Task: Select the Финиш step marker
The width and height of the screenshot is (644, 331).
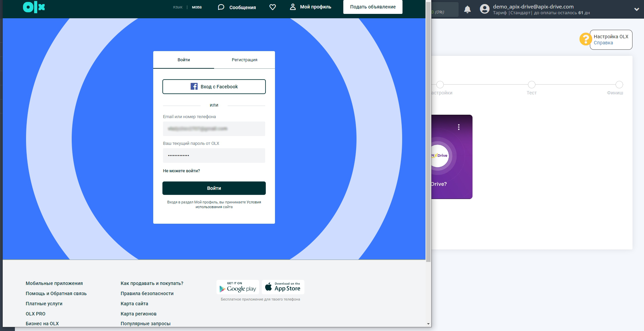Action: pos(619,85)
